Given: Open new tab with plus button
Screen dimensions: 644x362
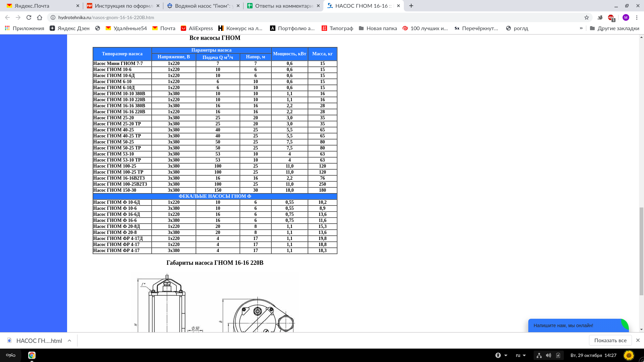Looking at the screenshot, I should (411, 6).
